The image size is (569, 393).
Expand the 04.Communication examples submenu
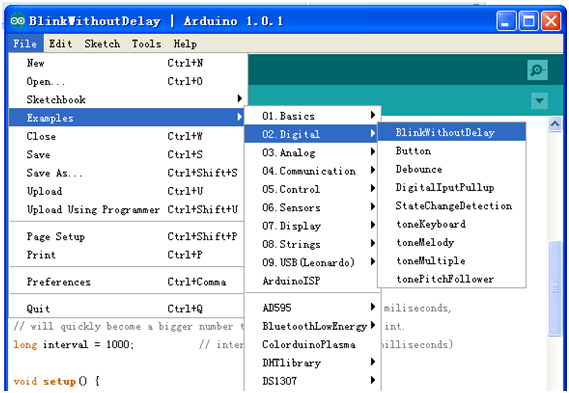point(312,171)
